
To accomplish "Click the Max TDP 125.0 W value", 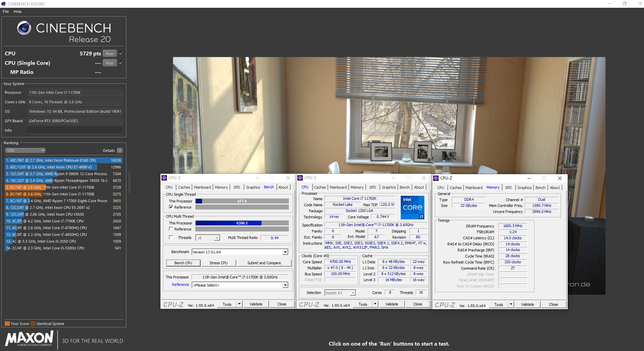I will [388, 205].
